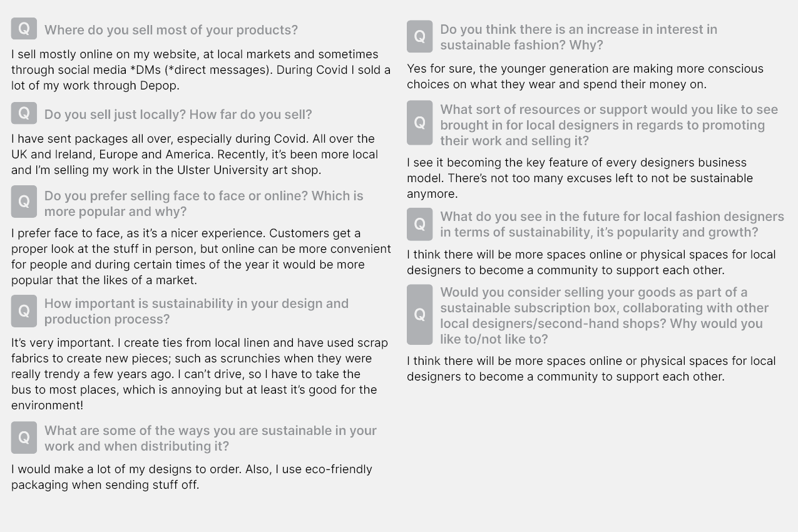Viewport: 798px width, 532px height.
Task: Select the Q icon for face to face question
Action: 24,202
